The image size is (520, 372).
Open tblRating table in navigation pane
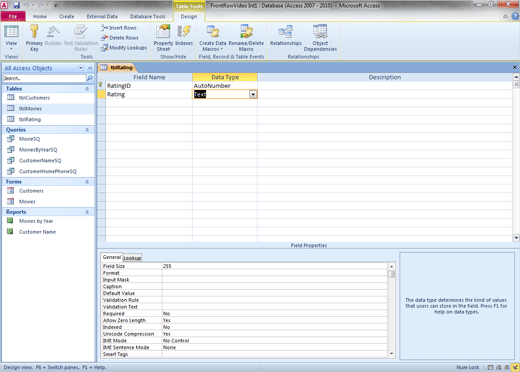pyautogui.click(x=30, y=119)
